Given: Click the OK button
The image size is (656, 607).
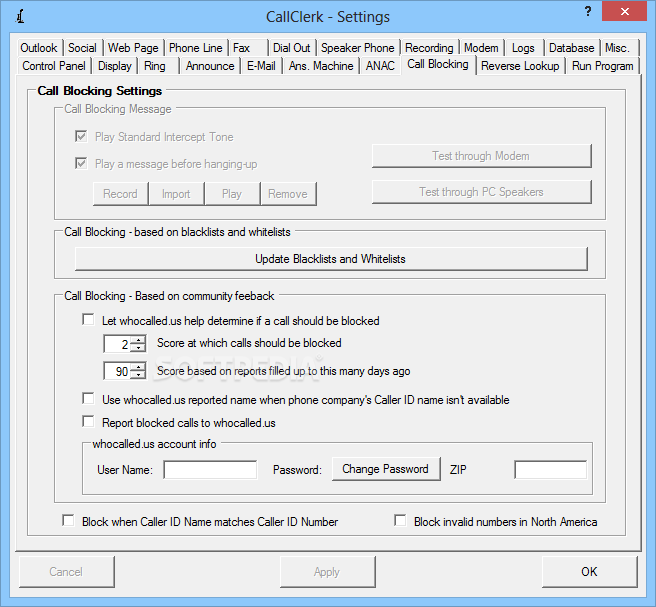Looking at the screenshot, I should 589,571.
